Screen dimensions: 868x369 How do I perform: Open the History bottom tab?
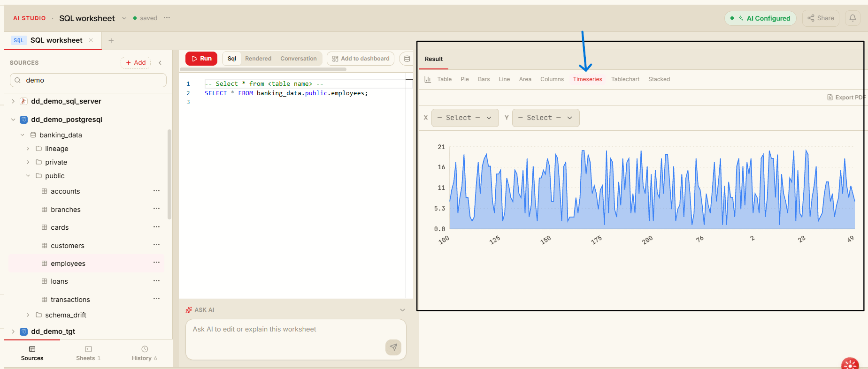pos(145,354)
